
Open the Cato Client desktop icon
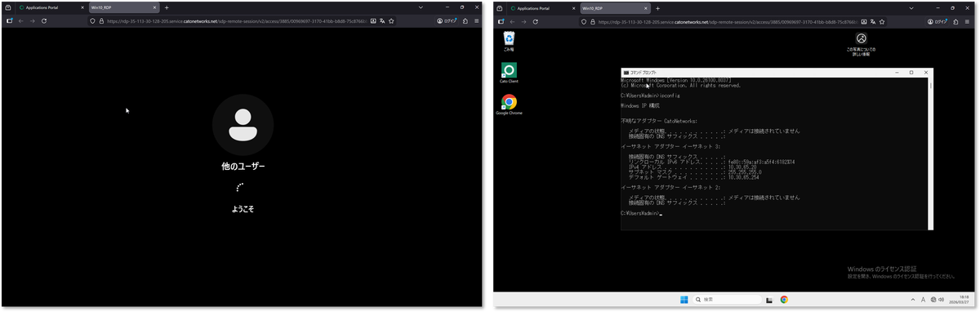pos(509,73)
